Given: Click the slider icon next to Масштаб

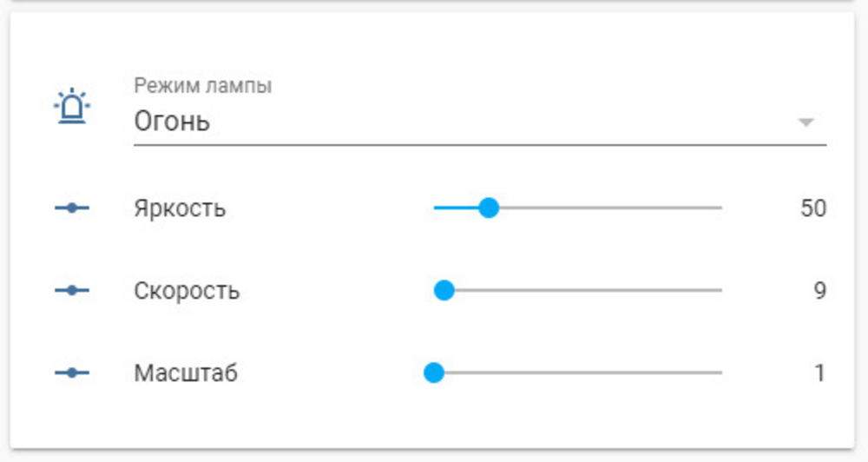Looking at the screenshot, I should [x=72, y=373].
